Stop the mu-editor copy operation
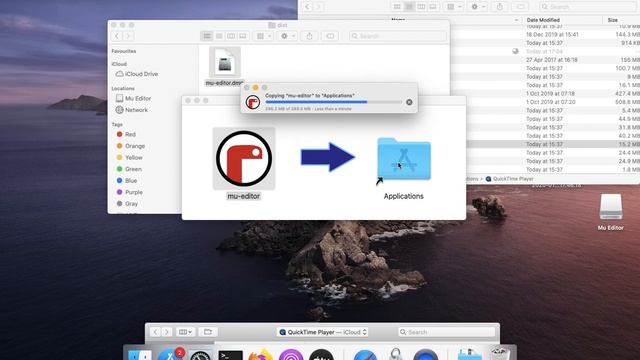The height and width of the screenshot is (360, 640). pos(409,102)
